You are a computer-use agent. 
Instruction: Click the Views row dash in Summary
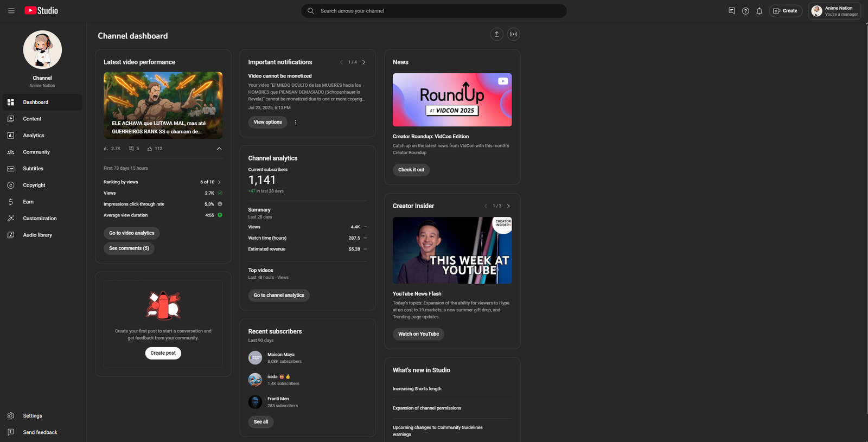[x=365, y=227]
